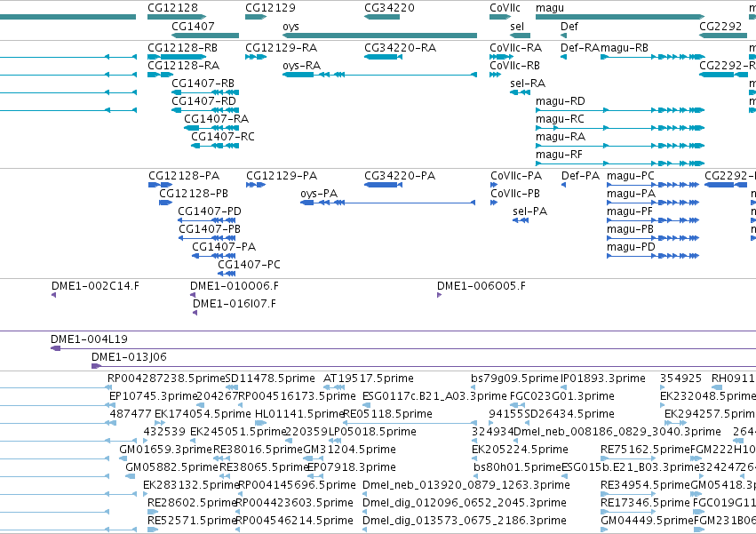Select the CG12128 gene feature
756x534 pixels.
click(x=177, y=17)
